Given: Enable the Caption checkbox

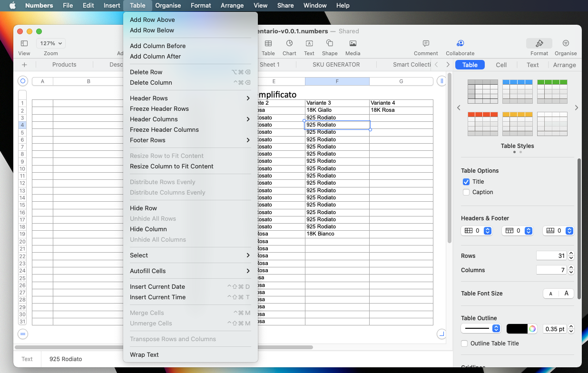Looking at the screenshot, I should 466,192.
